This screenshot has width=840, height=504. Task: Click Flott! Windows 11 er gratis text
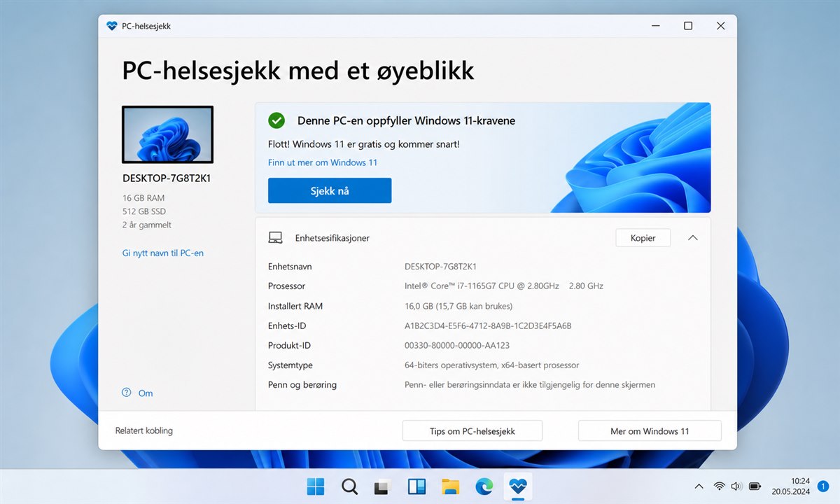(364, 144)
